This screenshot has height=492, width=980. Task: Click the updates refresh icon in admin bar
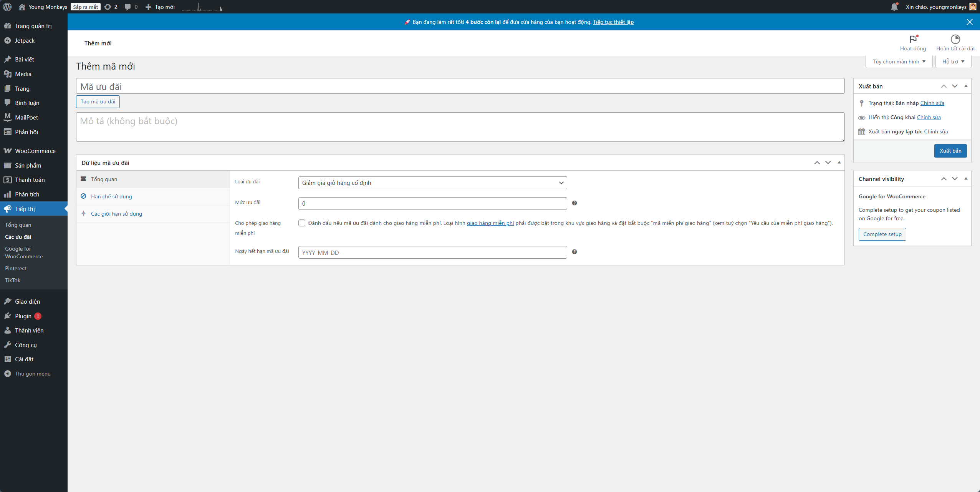coord(108,7)
